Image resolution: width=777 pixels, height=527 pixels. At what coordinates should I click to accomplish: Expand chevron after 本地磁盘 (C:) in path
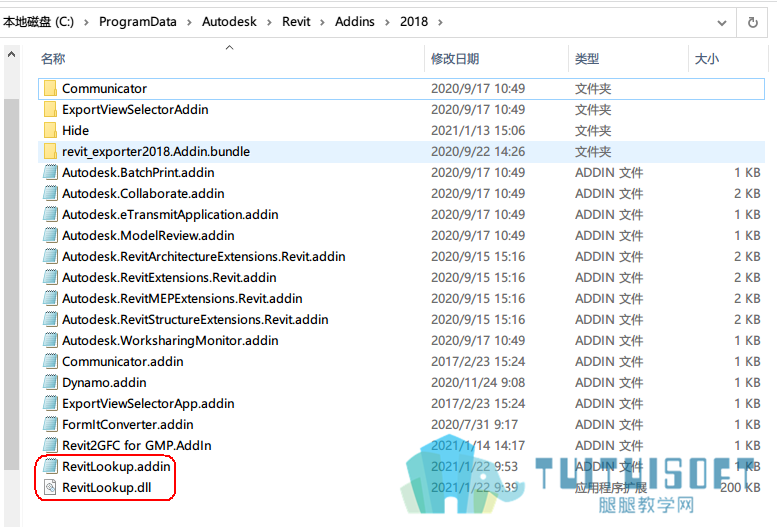click(86, 22)
